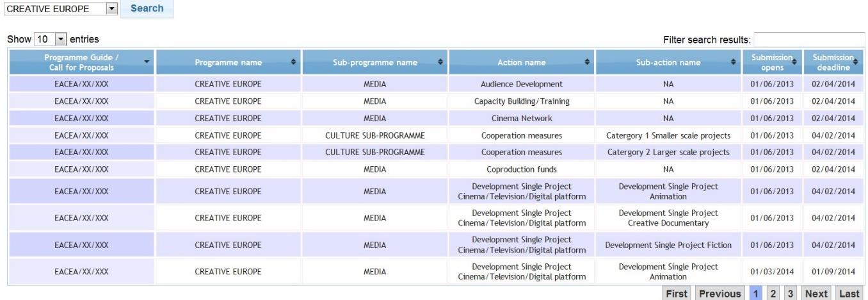The width and height of the screenshot is (868, 300).
Task: Click the Search button
Action: pos(147,9)
